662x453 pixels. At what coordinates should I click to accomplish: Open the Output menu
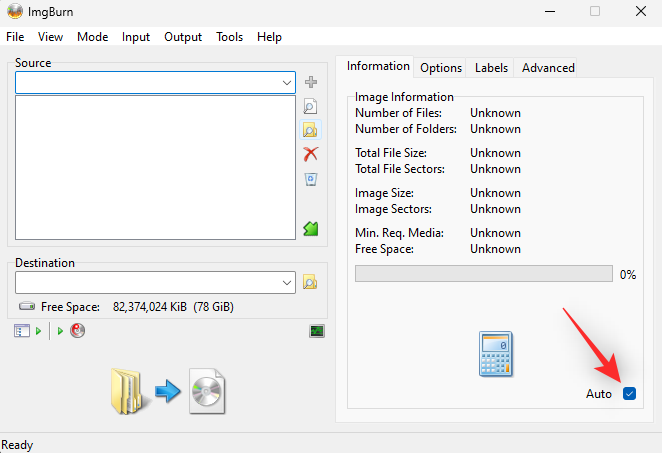click(183, 37)
